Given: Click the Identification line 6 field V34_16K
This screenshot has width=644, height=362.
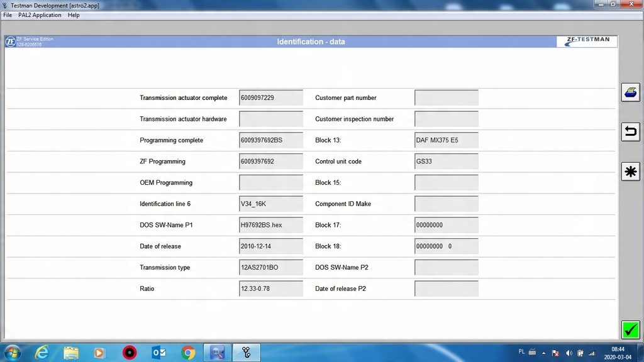Looking at the screenshot, I should [271, 204].
